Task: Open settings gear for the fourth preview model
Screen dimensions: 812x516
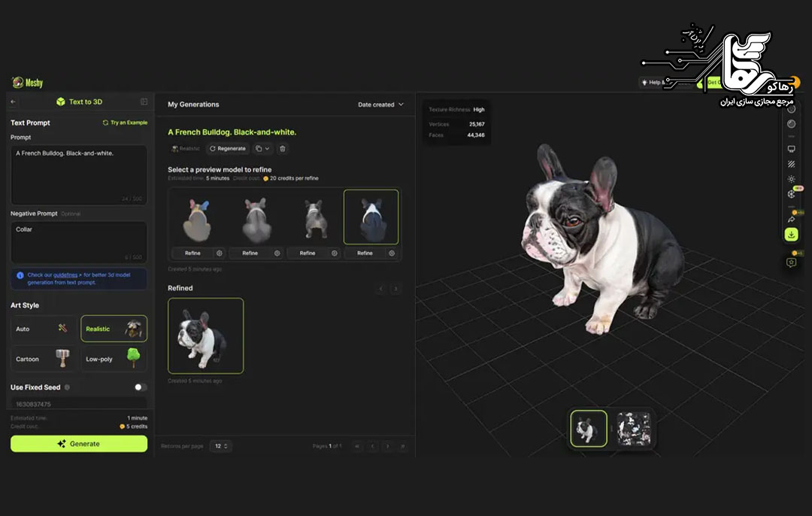Action: [x=392, y=253]
